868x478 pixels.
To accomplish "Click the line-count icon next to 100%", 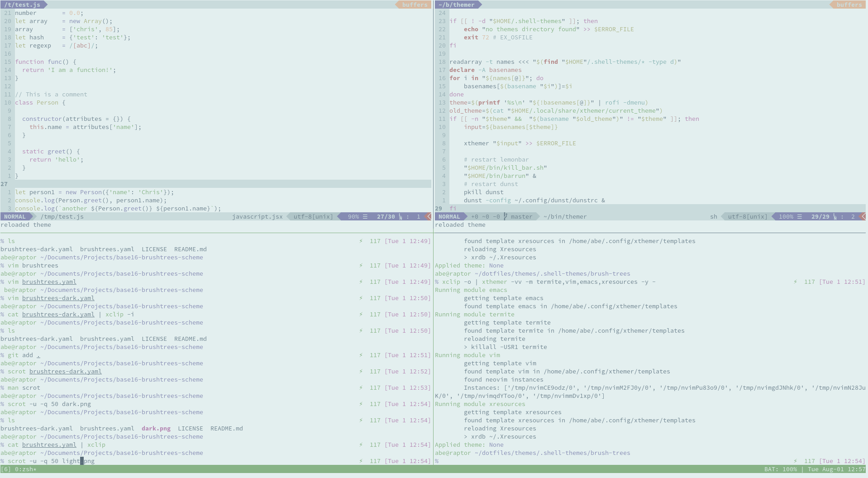I will tap(799, 216).
